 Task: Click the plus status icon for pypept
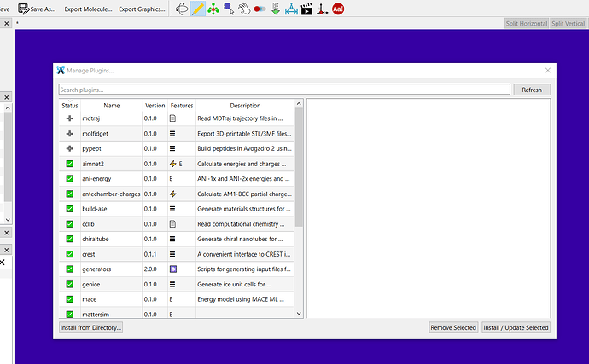(69, 148)
